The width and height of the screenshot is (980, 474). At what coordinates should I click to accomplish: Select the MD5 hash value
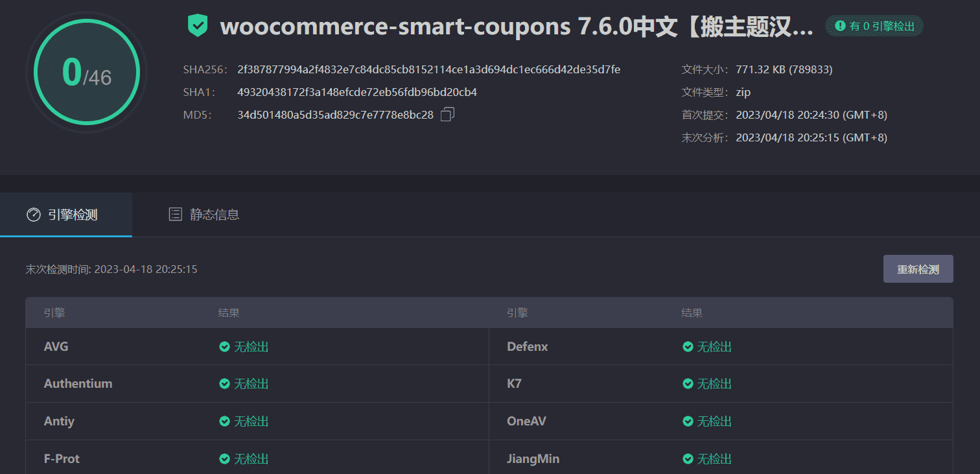click(x=335, y=115)
